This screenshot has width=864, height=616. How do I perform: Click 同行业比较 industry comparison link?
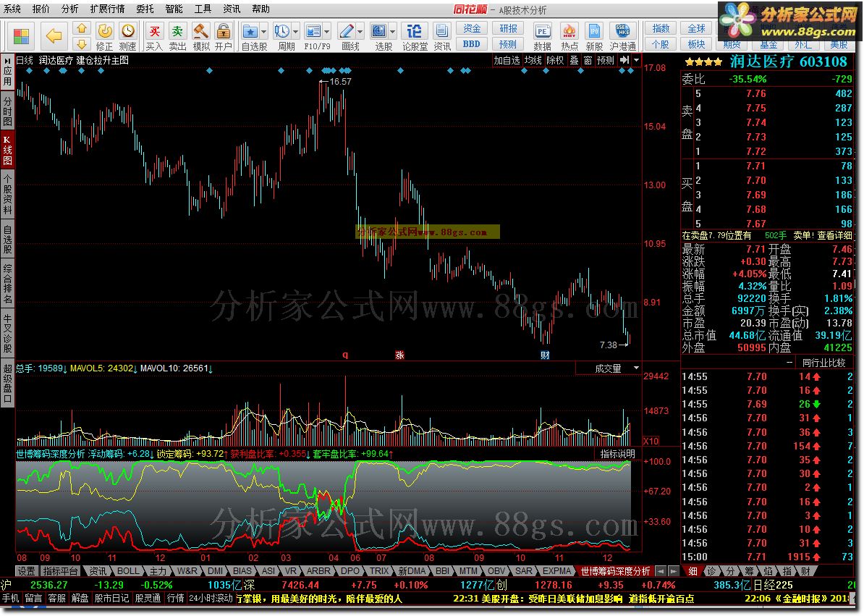point(823,363)
